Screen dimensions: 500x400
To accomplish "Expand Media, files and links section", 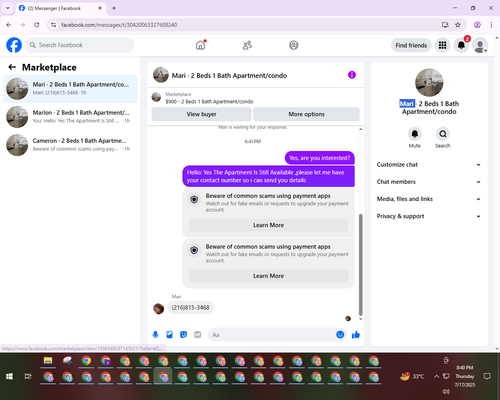I will point(429,199).
